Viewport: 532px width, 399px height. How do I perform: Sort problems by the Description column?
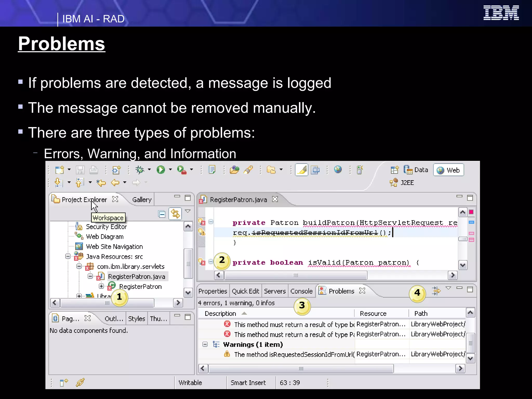pos(276,314)
